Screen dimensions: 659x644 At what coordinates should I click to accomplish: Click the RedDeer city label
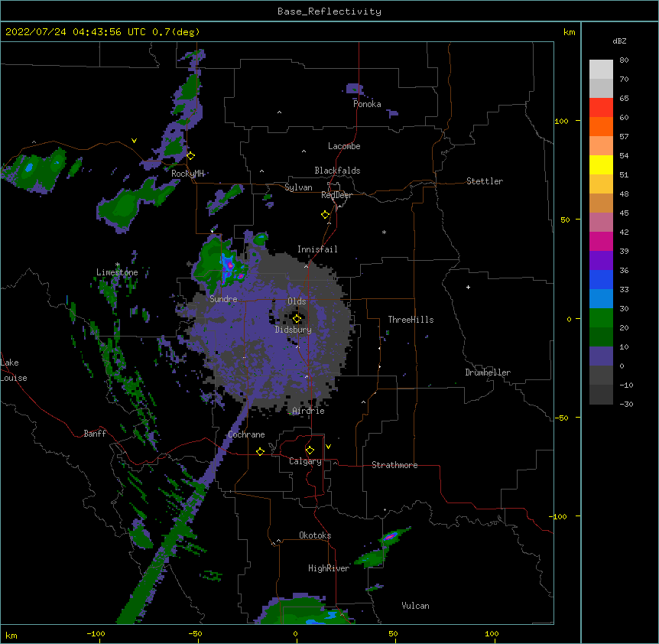(x=336, y=195)
